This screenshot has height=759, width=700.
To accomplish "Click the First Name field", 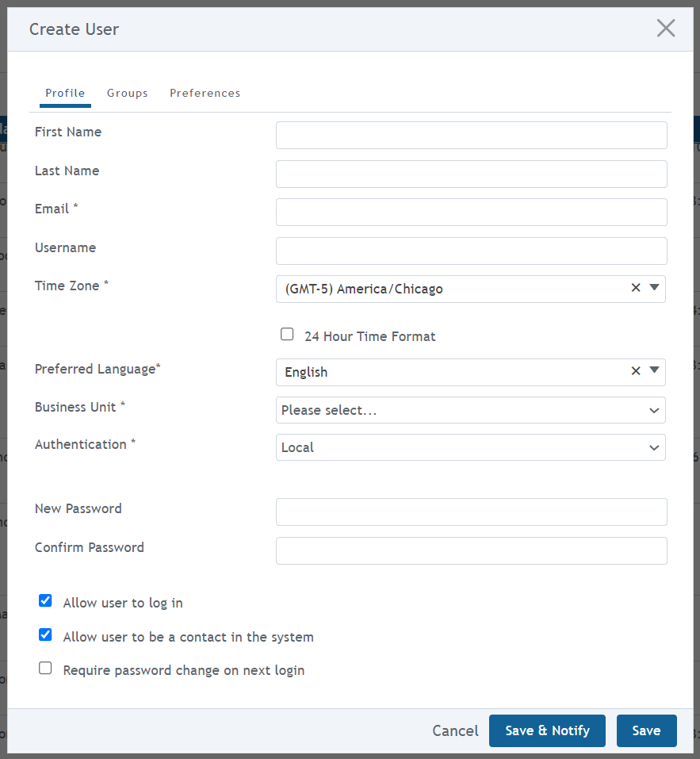I will point(472,135).
